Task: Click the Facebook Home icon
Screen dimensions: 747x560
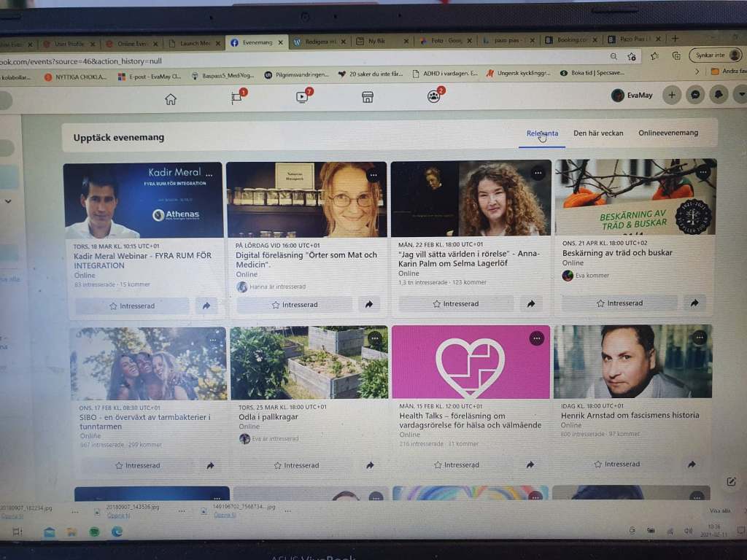Action: point(171,99)
